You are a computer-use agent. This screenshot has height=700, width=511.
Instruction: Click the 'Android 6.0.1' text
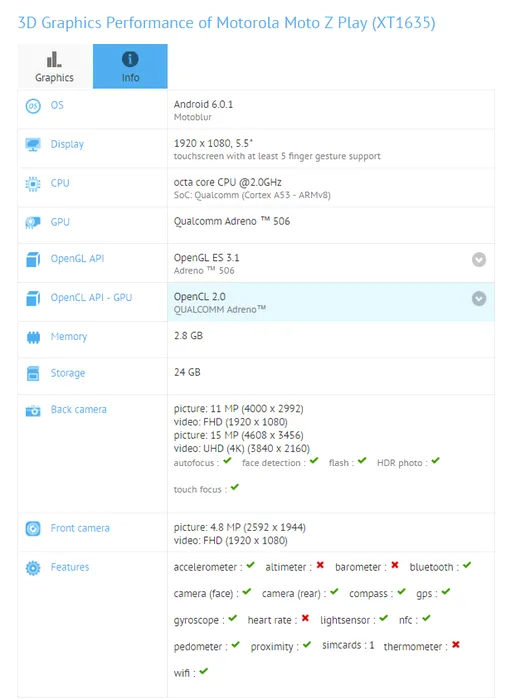(x=204, y=104)
